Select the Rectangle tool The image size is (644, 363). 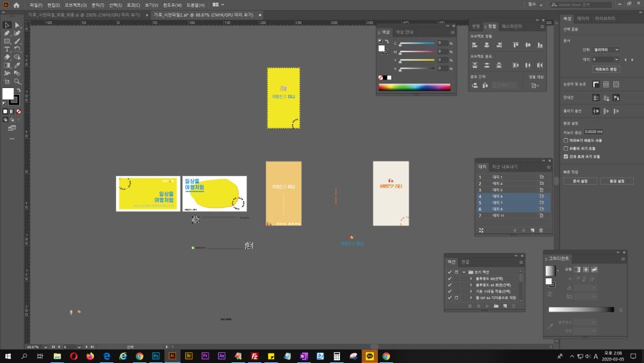(x=7, y=41)
